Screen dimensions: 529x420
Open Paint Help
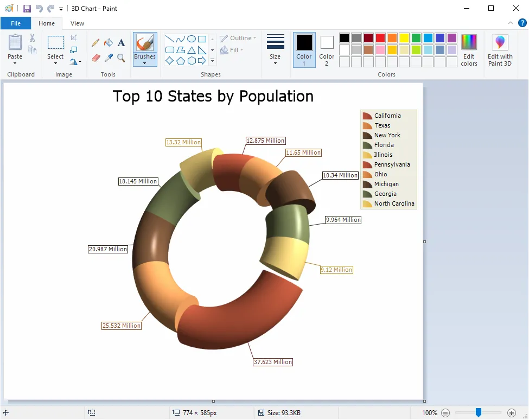pos(522,23)
